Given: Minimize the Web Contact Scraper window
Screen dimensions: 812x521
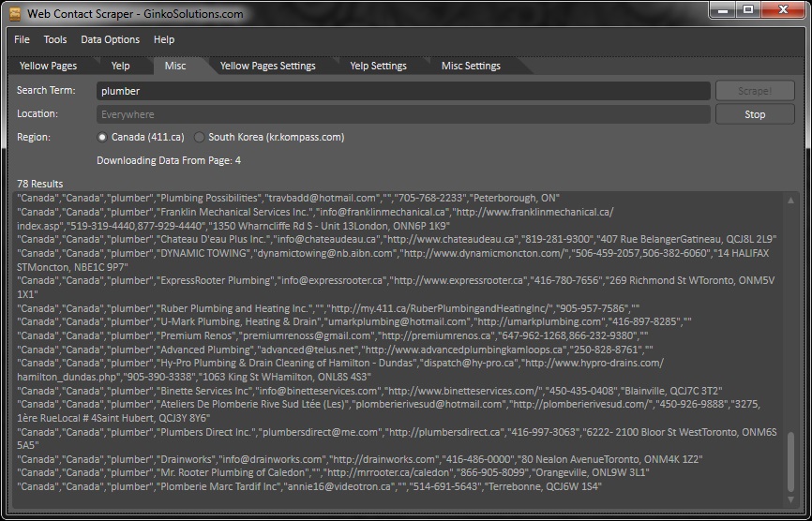Looking at the screenshot, I should click(723, 9).
